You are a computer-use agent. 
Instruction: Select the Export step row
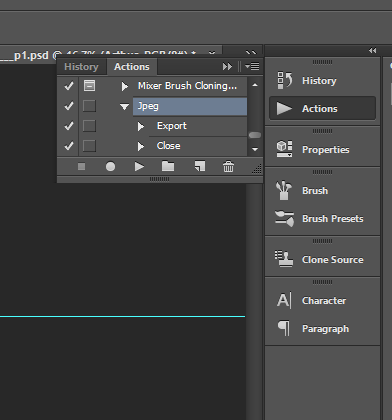tap(198, 126)
